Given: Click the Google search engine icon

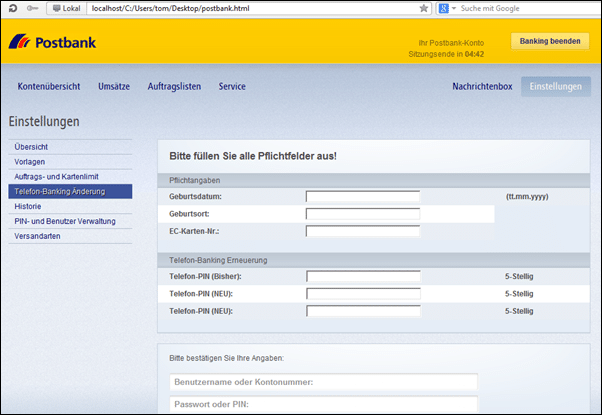Looking at the screenshot, I should (x=443, y=8).
